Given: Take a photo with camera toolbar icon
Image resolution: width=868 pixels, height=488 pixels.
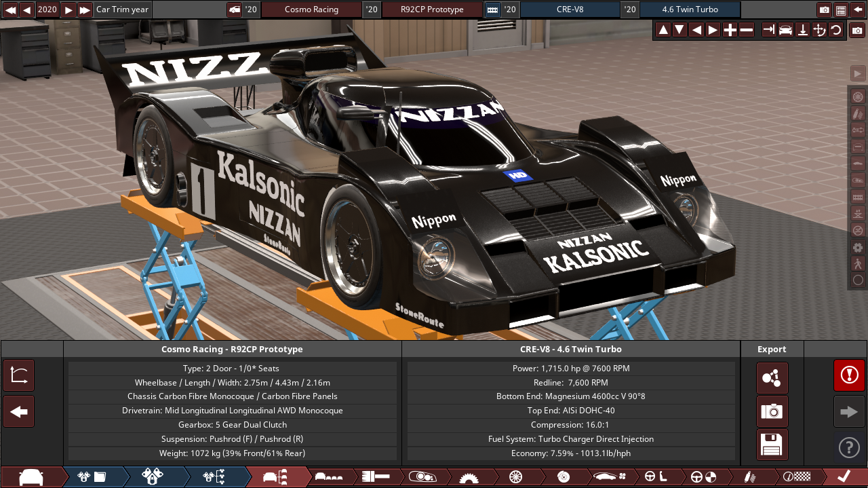Looking at the screenshot, I should [858, 30].
